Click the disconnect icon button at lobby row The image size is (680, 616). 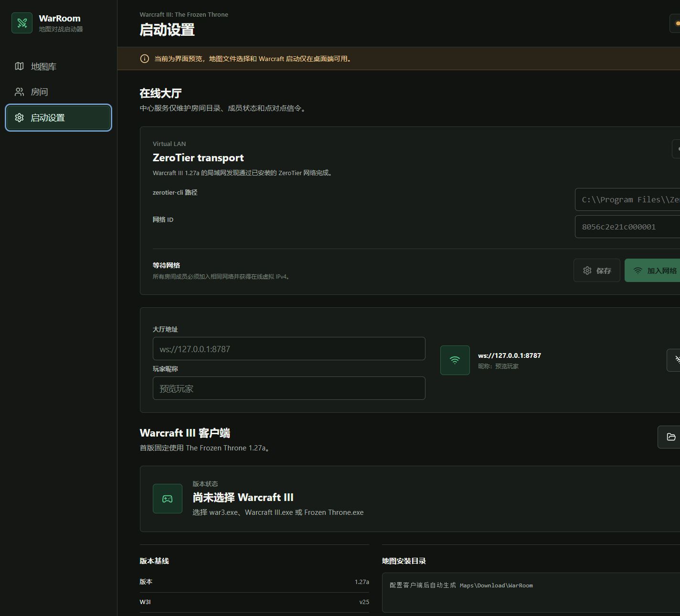[674, 360]
